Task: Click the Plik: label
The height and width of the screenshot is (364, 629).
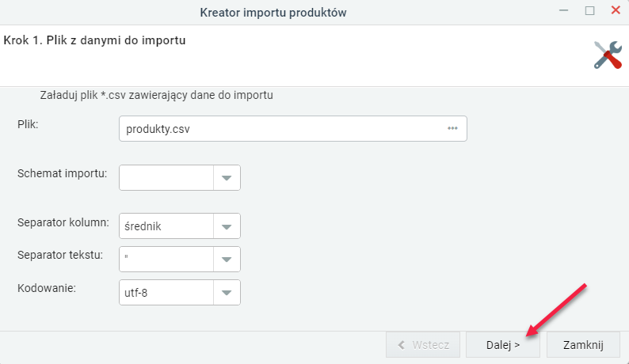Action: [28, 125]
